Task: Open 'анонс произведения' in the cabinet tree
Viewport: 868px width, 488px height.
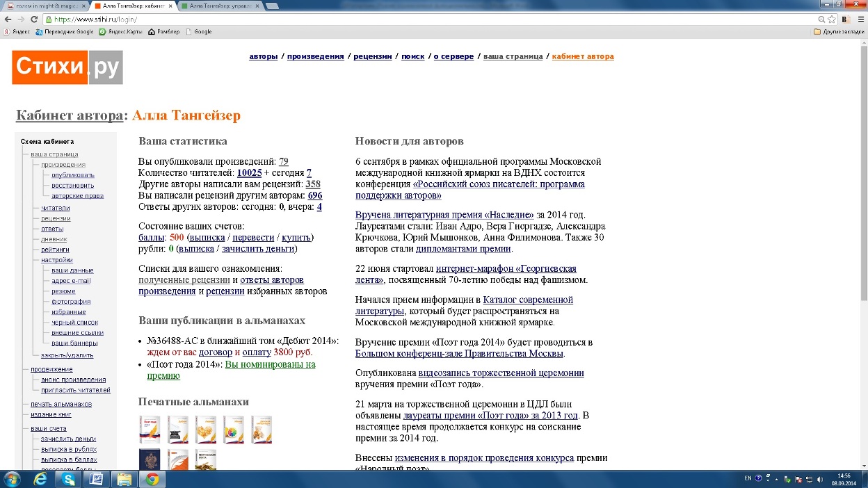Action: (x=73, y=380)
